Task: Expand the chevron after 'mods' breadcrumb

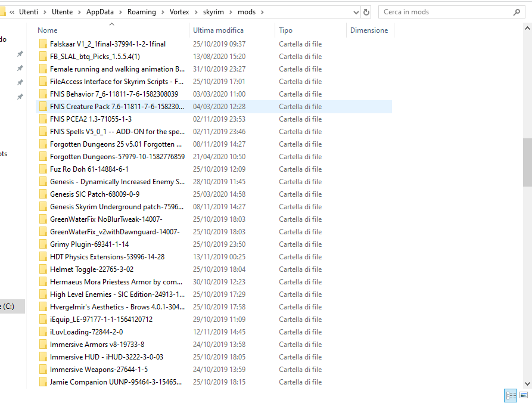Action: click(x=262, y=13)
